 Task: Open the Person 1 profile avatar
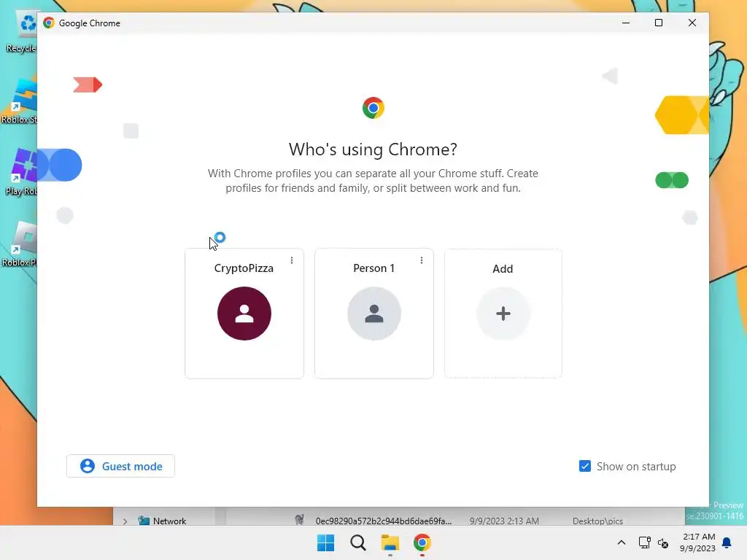(374, 314)
